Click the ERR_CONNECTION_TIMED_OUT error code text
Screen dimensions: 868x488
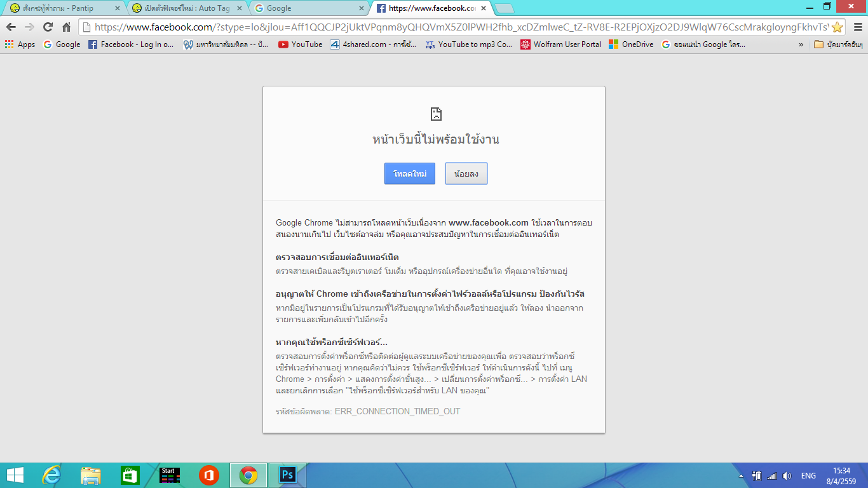tap(397, 412)
